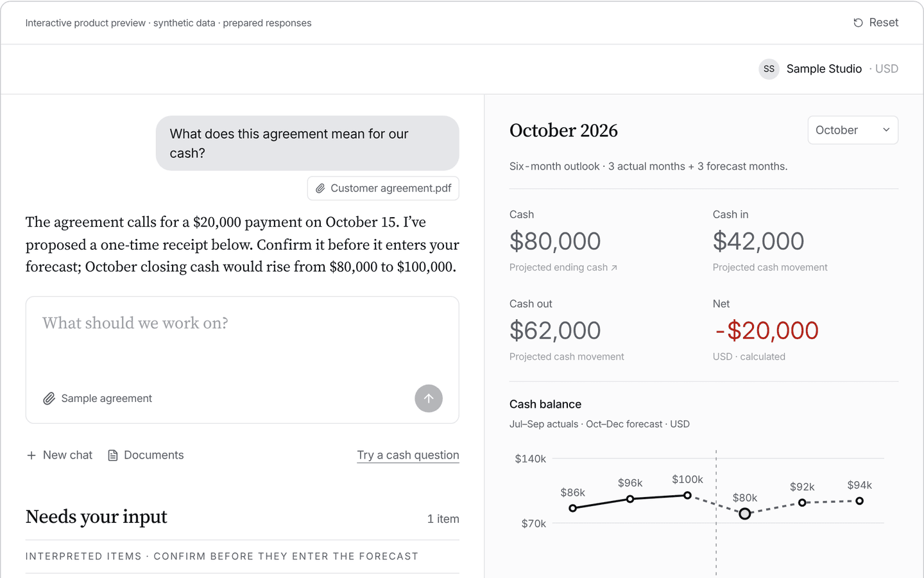This screenshot has width=924, height=578.
Task: Select the $92k forecast point on the chart
Action: pos(802,503)
